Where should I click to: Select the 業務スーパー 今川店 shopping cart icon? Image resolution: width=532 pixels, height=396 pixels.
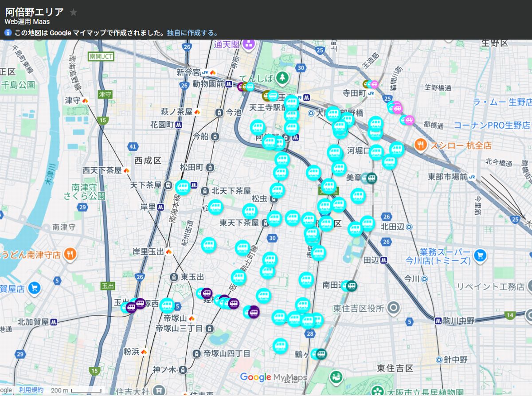click(480, 255)
